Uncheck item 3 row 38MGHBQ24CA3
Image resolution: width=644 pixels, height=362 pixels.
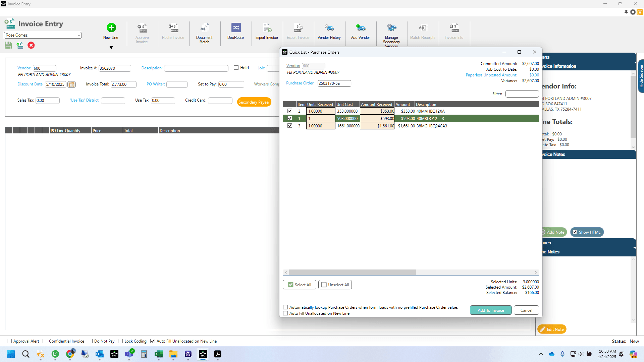290,126
